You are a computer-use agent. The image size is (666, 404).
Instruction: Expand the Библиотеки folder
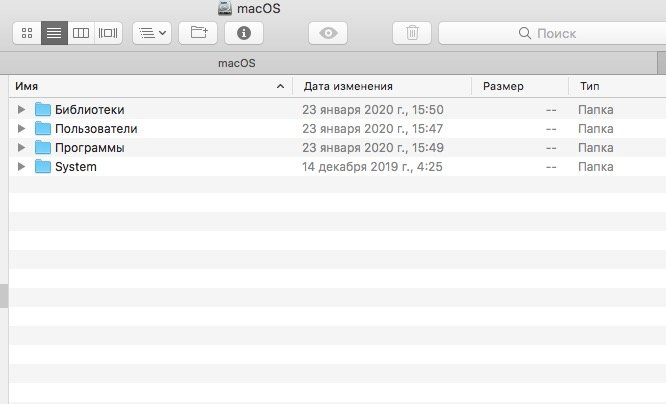click(21, 110)
